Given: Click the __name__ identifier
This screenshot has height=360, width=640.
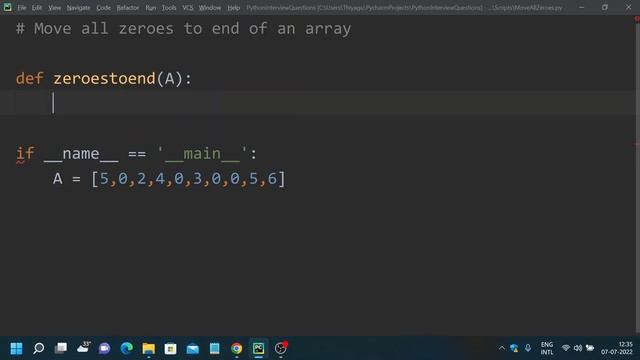Looking at the screenshot, I should click(81, 154).
